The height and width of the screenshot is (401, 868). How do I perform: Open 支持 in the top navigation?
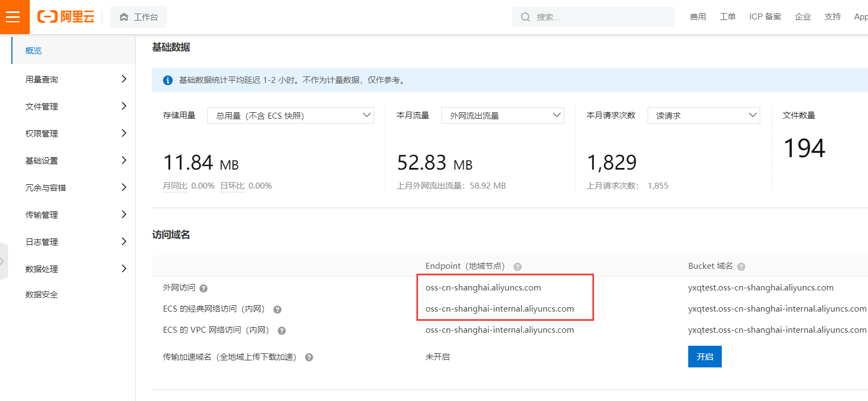(x=833, y=17)
